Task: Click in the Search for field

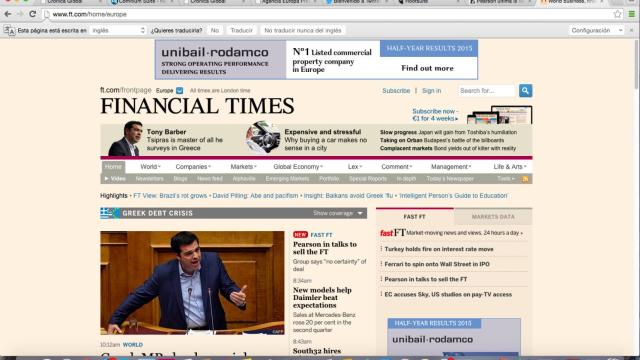Action: click(487, 91)
